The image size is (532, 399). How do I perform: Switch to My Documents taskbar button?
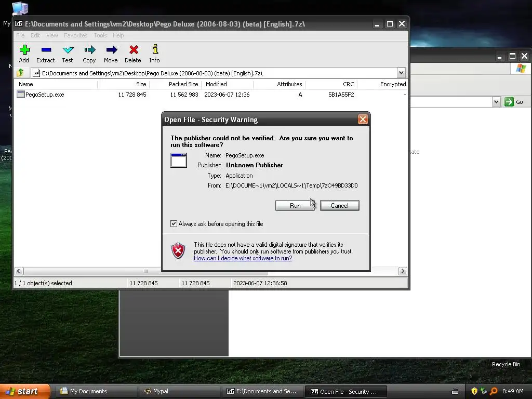click(96, 391)
